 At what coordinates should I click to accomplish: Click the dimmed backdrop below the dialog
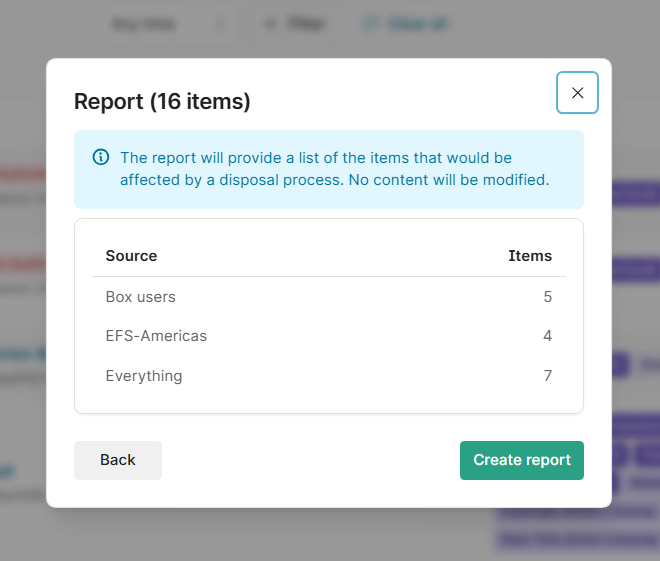330,535
